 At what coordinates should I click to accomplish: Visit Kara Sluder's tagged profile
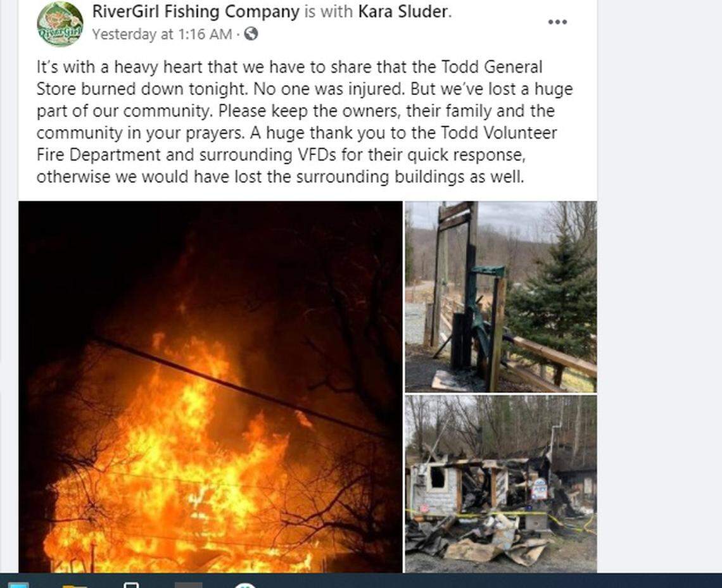coord(403,11)
